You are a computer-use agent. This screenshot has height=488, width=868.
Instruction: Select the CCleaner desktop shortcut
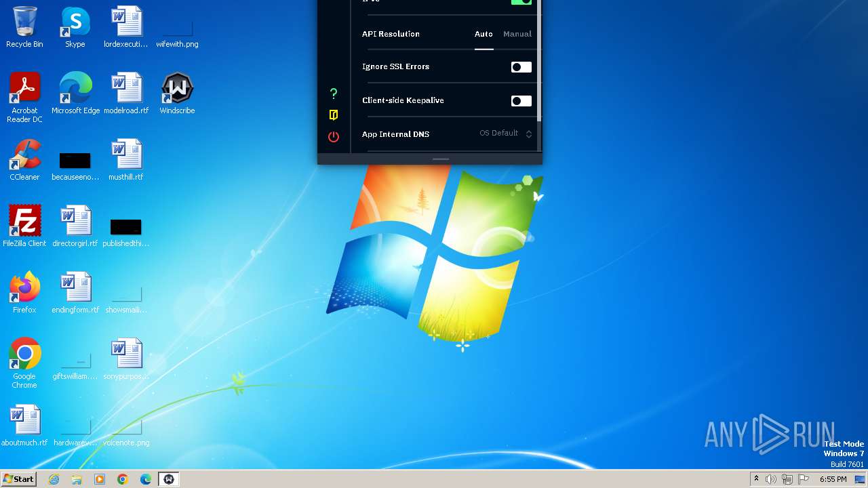point(24,161)
